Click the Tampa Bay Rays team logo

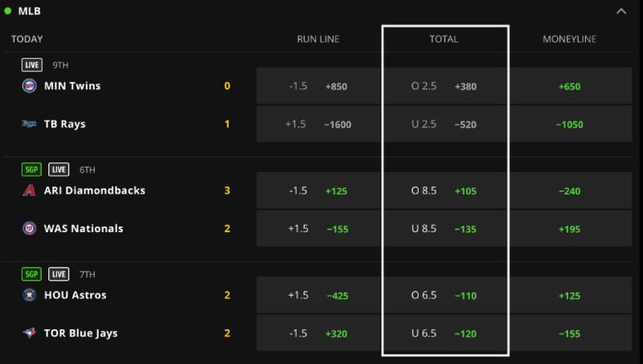[x=29, y=125]
